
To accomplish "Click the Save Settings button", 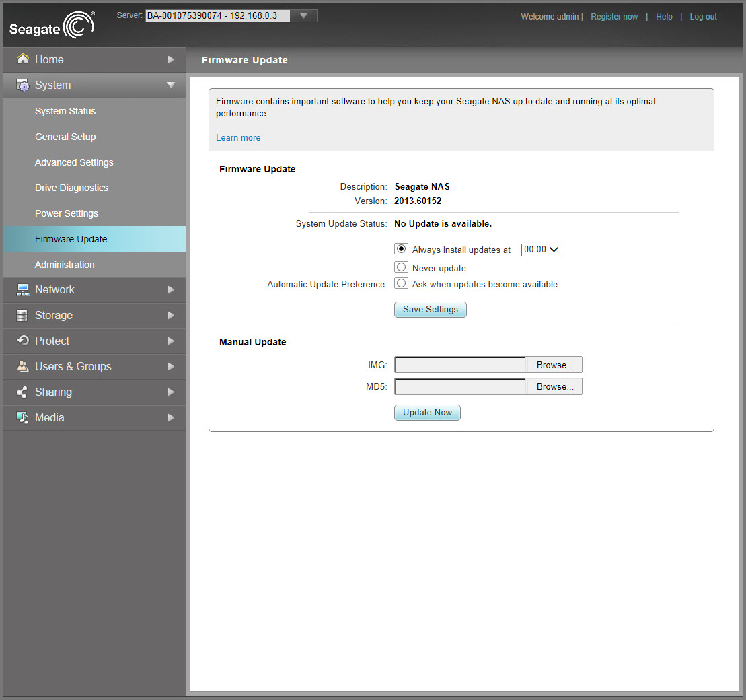I will 430,310.
